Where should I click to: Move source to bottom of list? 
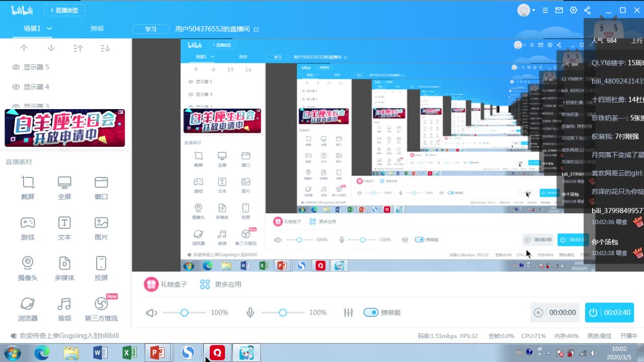click(105, 48)
